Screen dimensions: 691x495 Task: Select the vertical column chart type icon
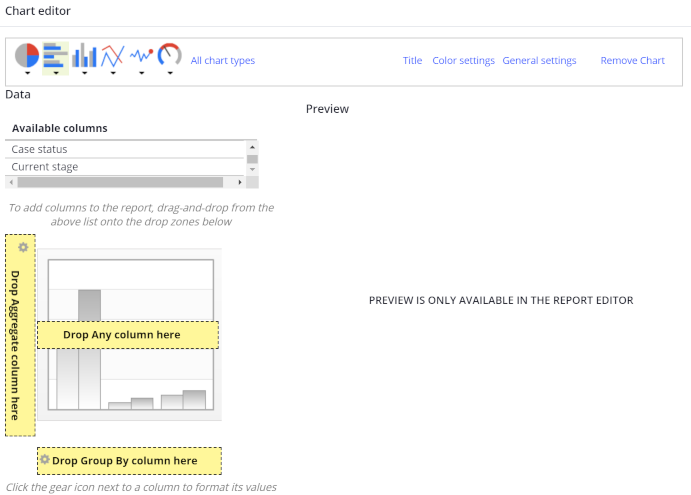pyautogui.click(x=84, y=55)
